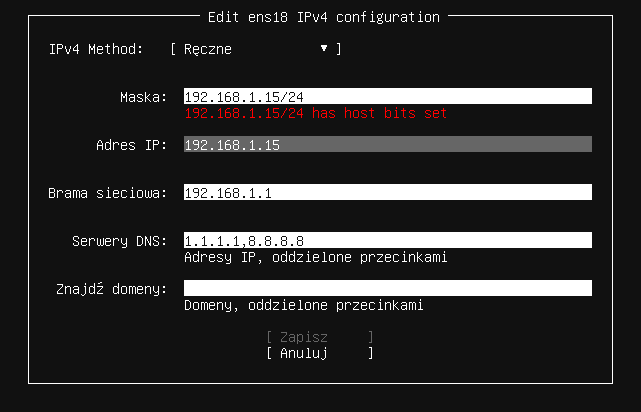Click the empty Znajdź domeny field

point(387,289)
